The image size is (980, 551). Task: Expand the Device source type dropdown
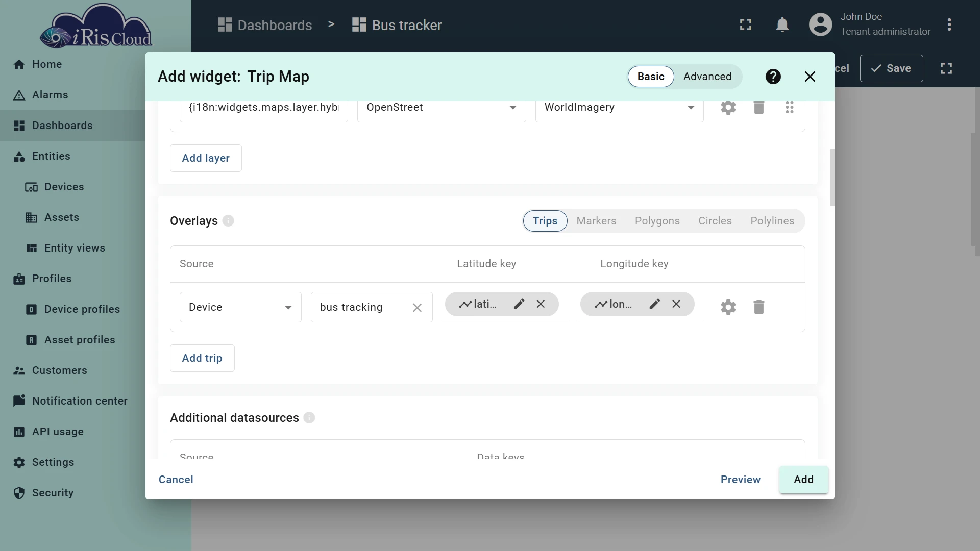240,307
